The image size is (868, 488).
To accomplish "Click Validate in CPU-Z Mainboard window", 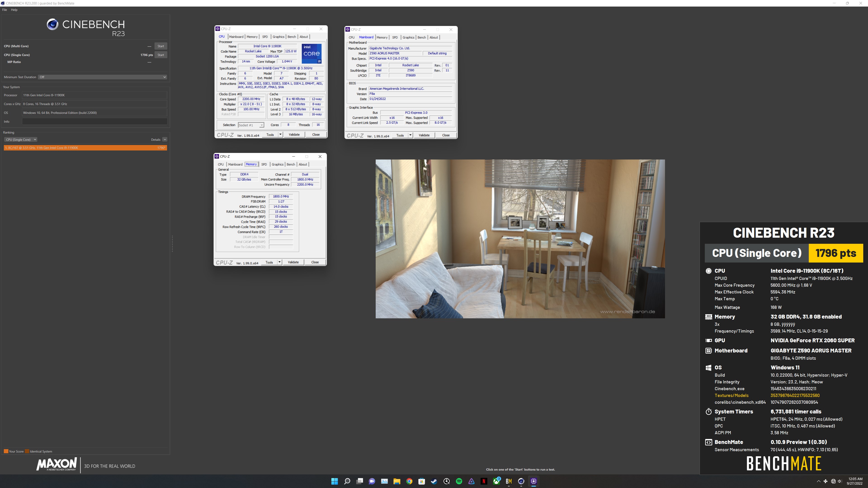I will (x=424, y=135).
